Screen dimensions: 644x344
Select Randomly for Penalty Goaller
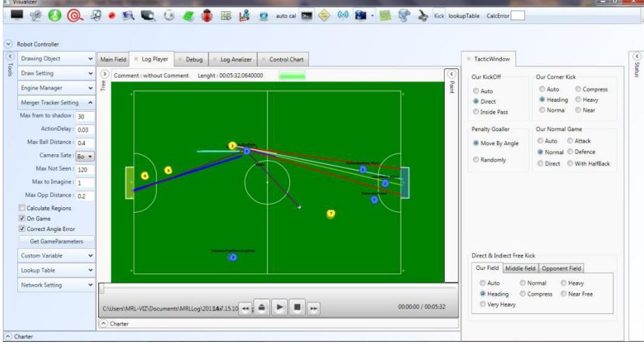click(475, 160)
